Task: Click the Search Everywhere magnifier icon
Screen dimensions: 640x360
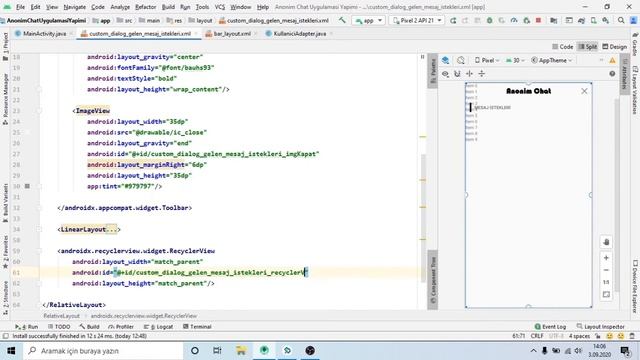Action: pos(621,20)
